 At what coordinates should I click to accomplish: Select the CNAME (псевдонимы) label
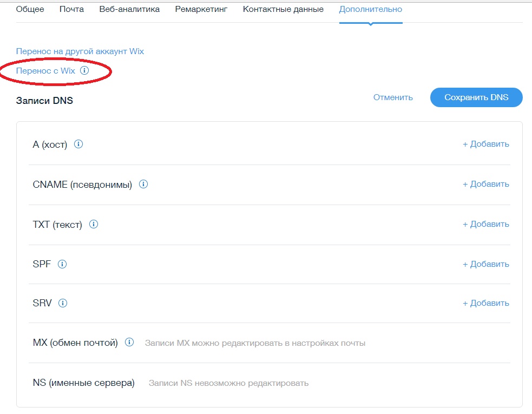point(82,185)
